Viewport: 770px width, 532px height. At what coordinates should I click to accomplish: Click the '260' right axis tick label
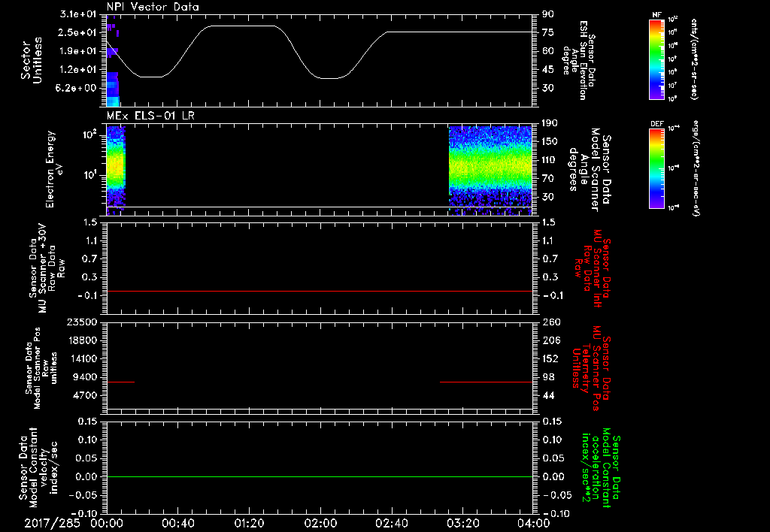(x=551, y=322)
